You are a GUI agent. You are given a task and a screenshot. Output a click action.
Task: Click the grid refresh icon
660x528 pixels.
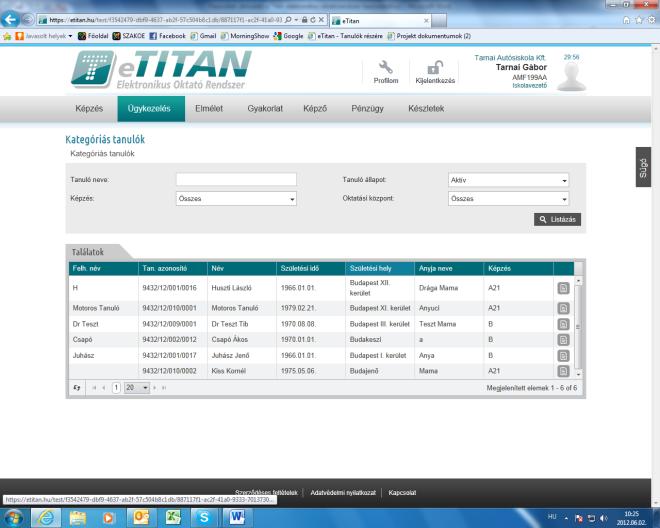point(77,387)
